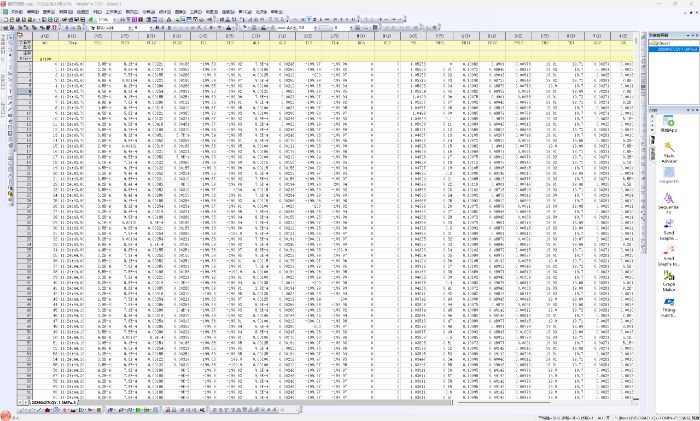
Task: Select the Text tool in left toolbar
Action: [11, 92]
